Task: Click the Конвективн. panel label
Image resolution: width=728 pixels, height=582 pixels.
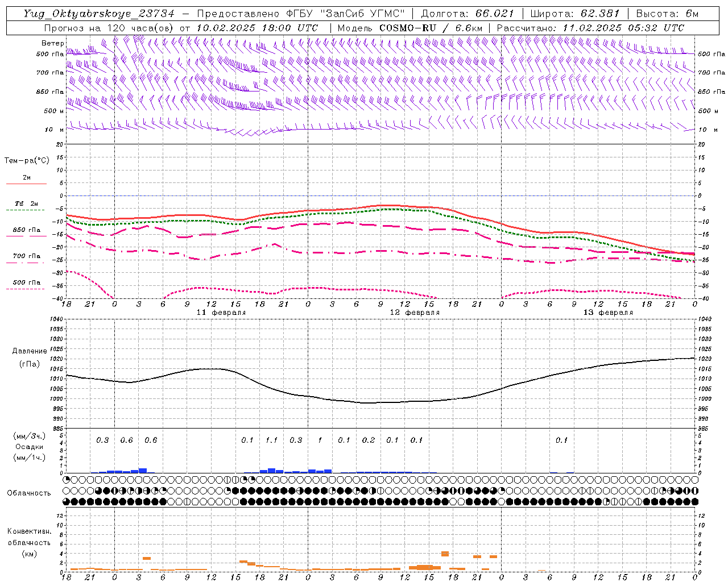Action: click(30, 531)
